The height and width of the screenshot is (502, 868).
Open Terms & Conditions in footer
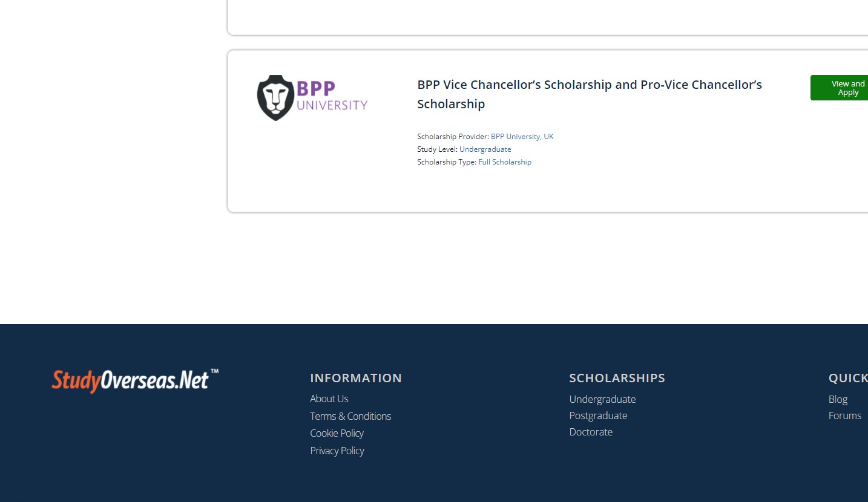[350, 416]
